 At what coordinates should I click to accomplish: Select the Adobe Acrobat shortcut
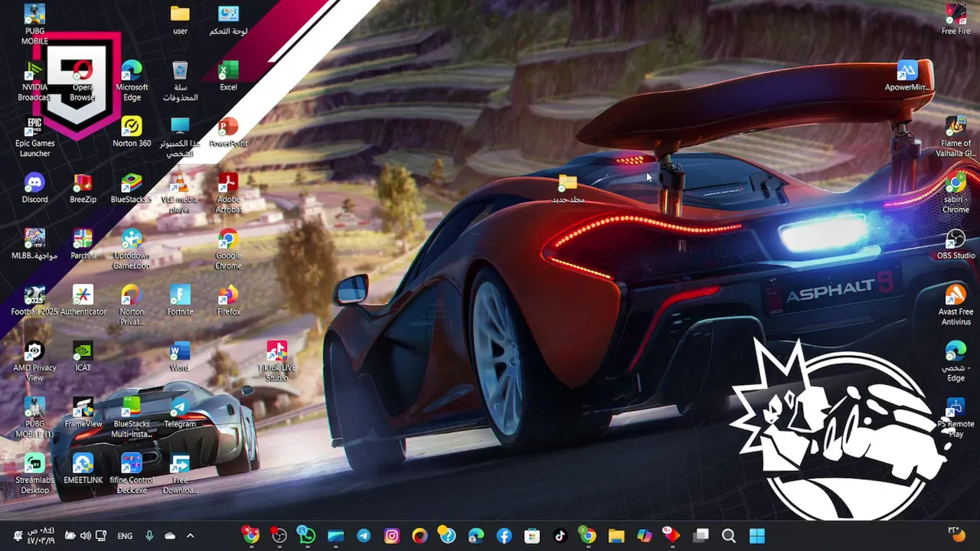click(x=228, y=193)
